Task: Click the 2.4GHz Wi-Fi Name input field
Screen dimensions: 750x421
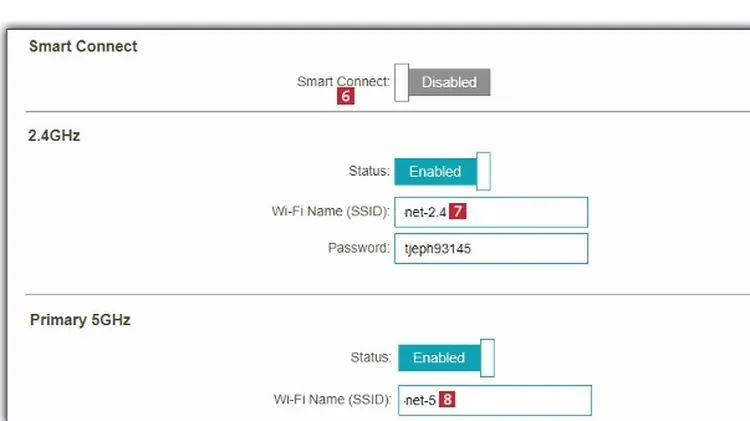Action: (x=520, y=212)
